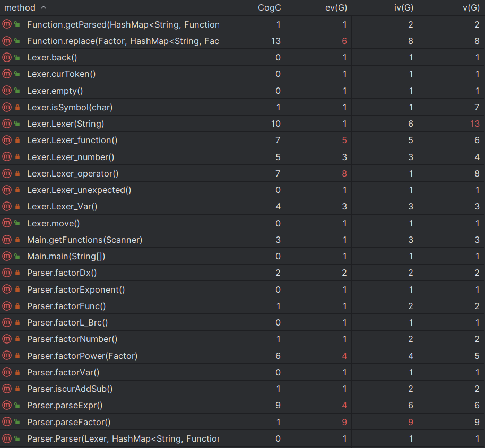Image resolution: width=485 pixels, height=448 pixels.
Task: Select the Function.replace(Factor, HashMap row
Action: click(x=242, y=41)
